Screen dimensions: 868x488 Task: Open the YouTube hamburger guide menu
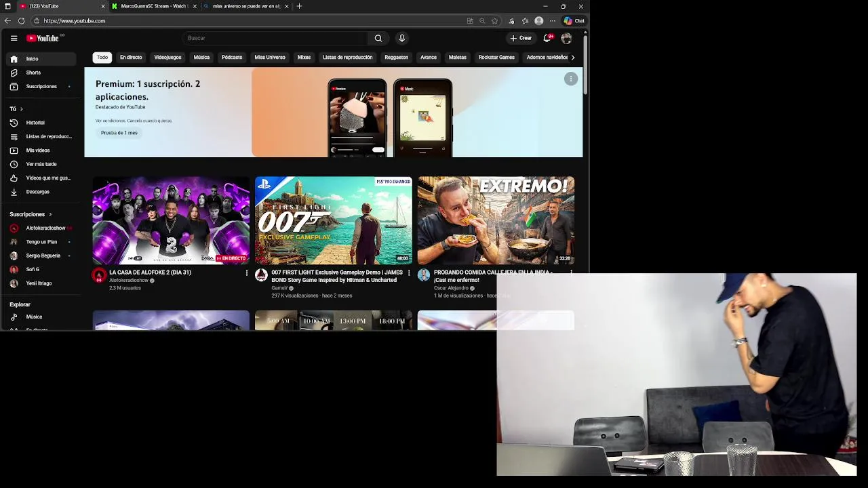[14, 38]
